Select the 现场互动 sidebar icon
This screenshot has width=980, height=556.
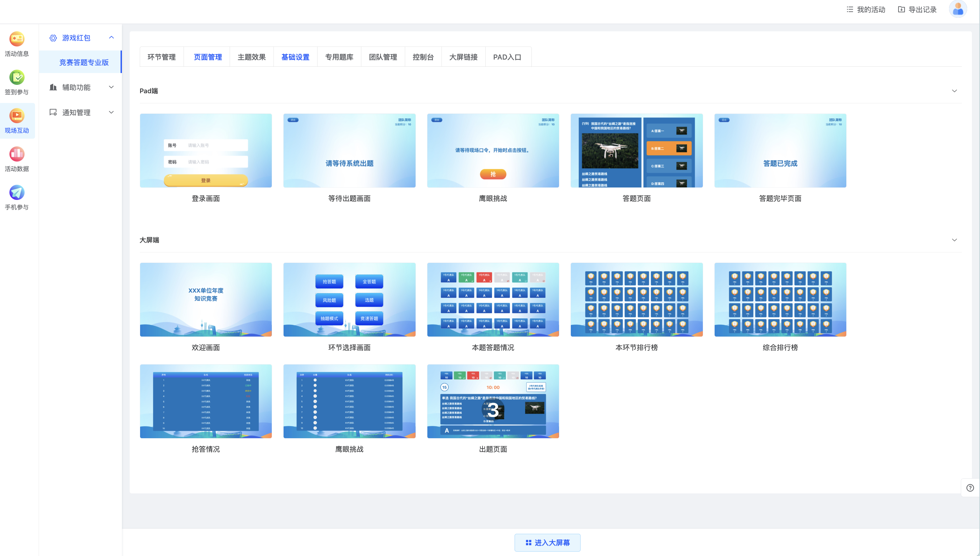17,116
